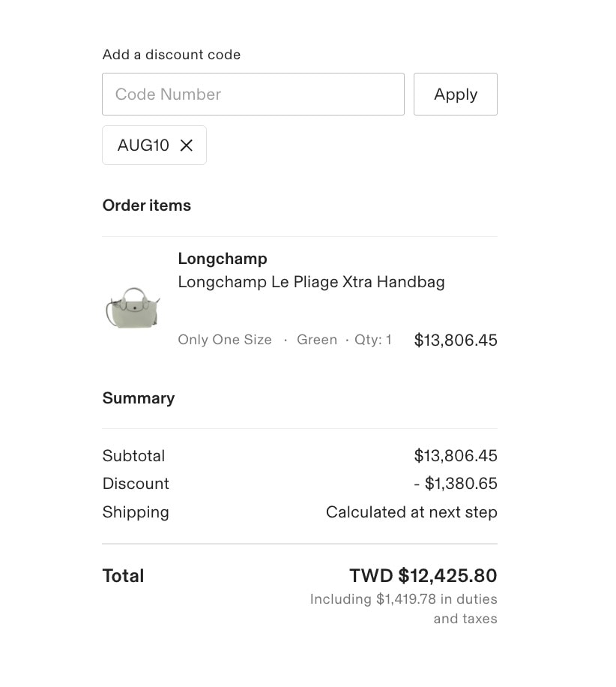Screen dimensions: 616x687
Task: Select the AUG10 code tag text
Action: 143,145
